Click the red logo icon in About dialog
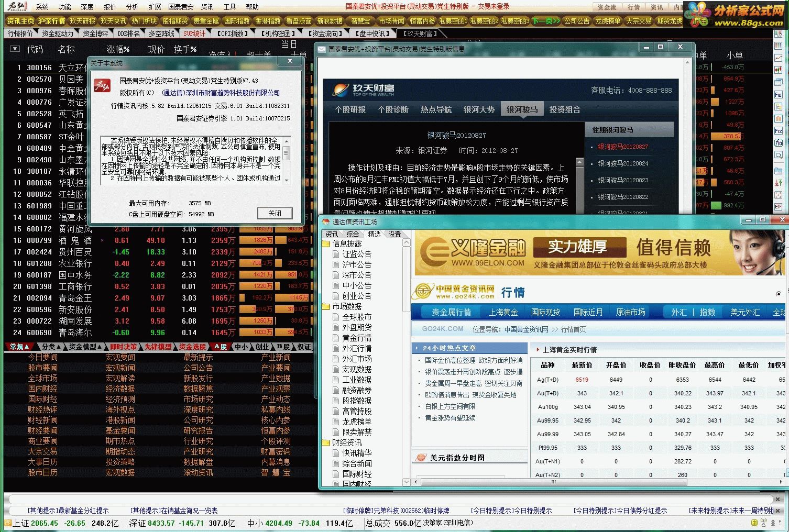Image resolution: width=789 pixels, height=532 pixels. (x=102, y=85)
